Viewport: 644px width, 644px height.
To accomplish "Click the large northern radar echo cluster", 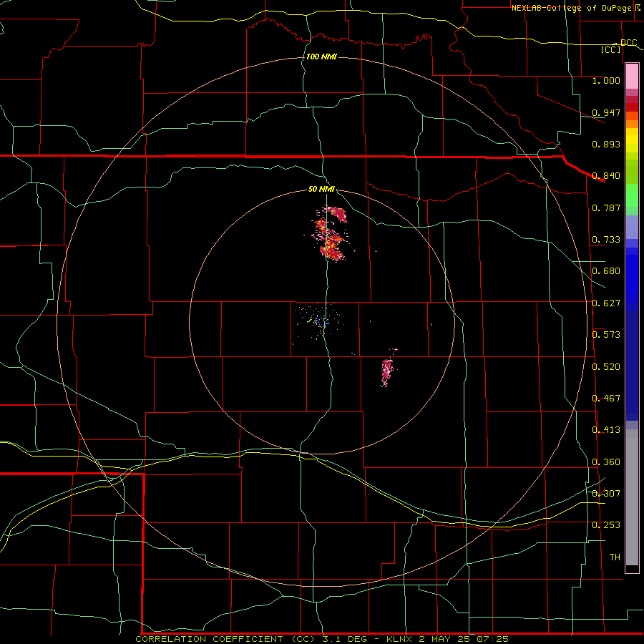I will [x=330, y=233].
